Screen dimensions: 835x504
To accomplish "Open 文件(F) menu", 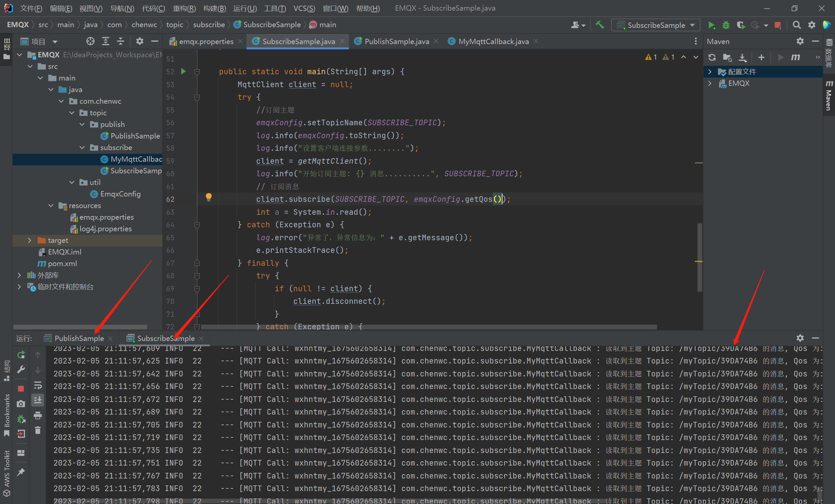I will click(31, 8).
